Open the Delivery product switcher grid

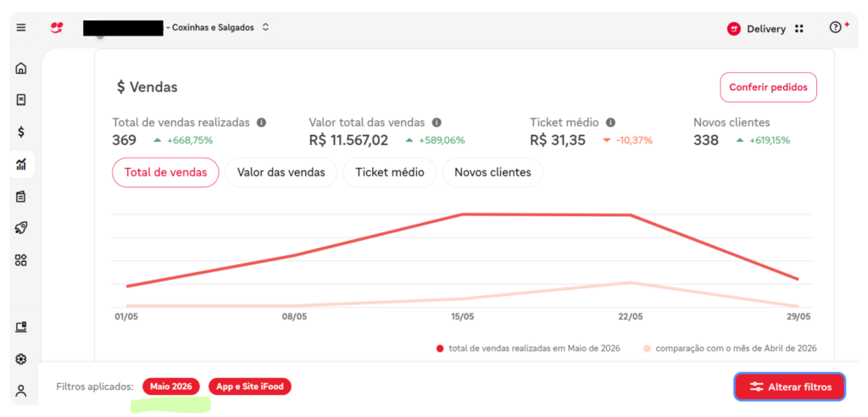coord(798,29)
